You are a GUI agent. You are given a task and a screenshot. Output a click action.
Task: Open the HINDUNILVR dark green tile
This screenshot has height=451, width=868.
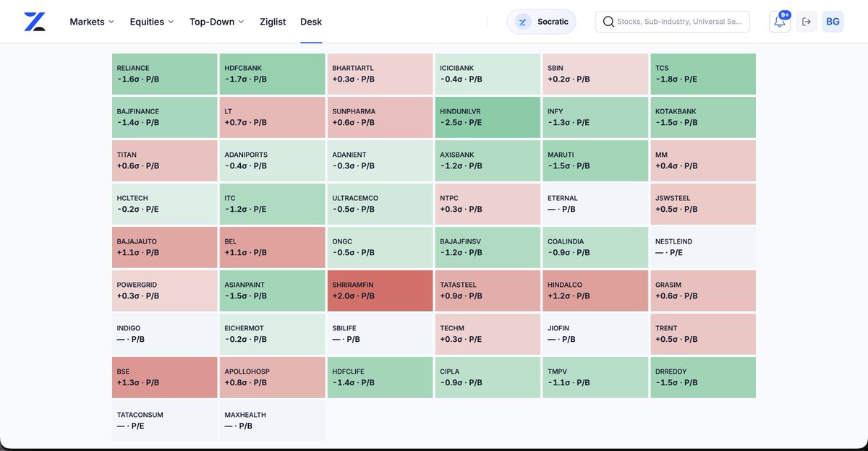488,117
